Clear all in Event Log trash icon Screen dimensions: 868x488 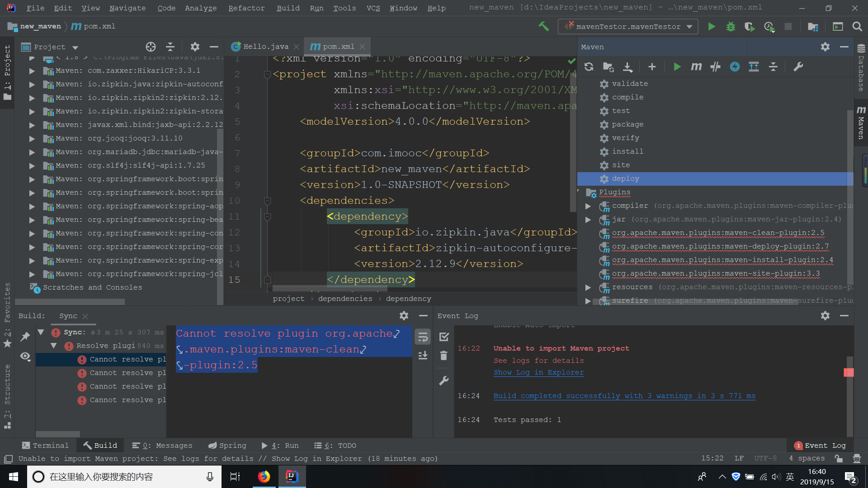(443, 356)
